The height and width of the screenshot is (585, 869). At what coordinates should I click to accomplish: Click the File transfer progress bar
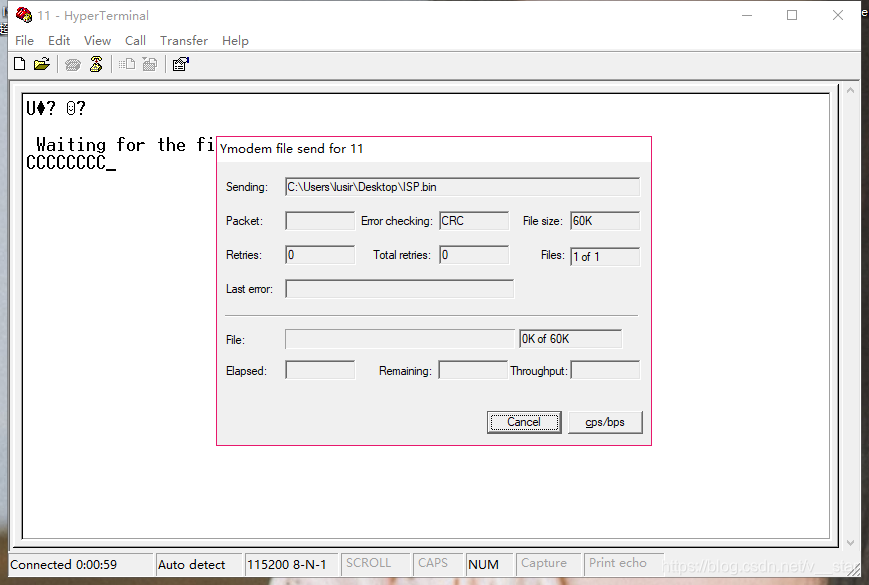point(400,339)
